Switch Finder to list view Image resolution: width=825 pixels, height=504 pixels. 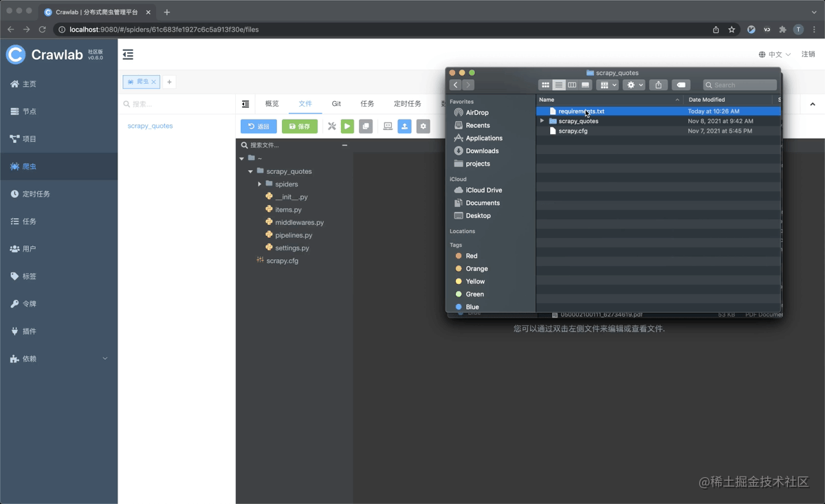click(x=559, y=85)
